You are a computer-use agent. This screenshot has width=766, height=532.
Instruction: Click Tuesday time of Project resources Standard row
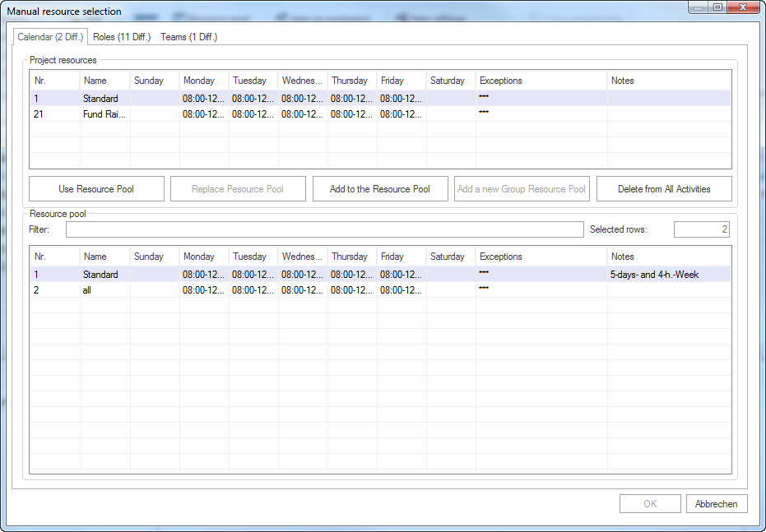tap(253, 99)
